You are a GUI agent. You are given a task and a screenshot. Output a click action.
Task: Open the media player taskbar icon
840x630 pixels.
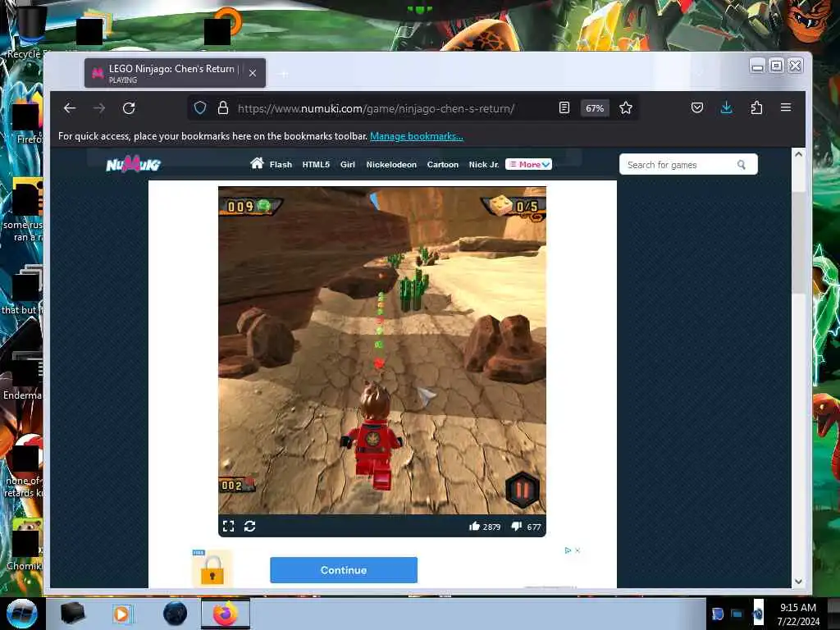[x=121, y=614]
